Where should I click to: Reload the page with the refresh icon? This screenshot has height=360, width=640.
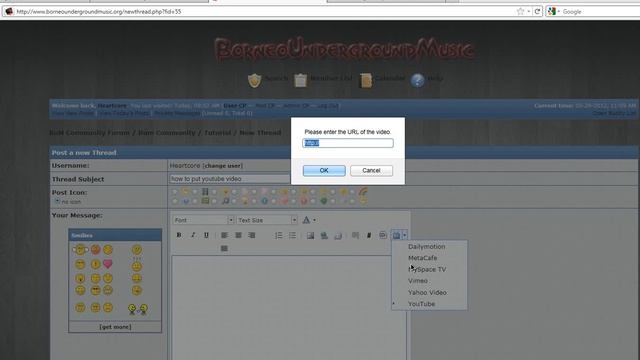pyautogui.click(x=538, y=11)
